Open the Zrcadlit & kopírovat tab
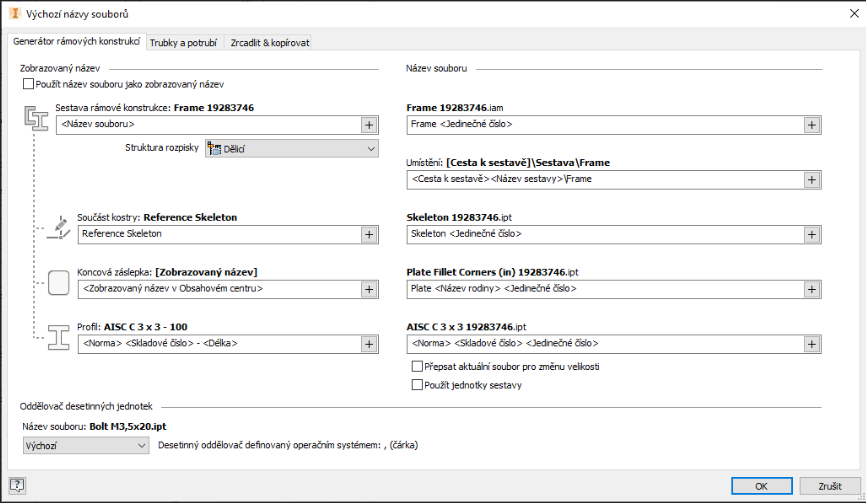Viewport: 866px width, 503px height. pyautogui.click(x=269, y=43)
